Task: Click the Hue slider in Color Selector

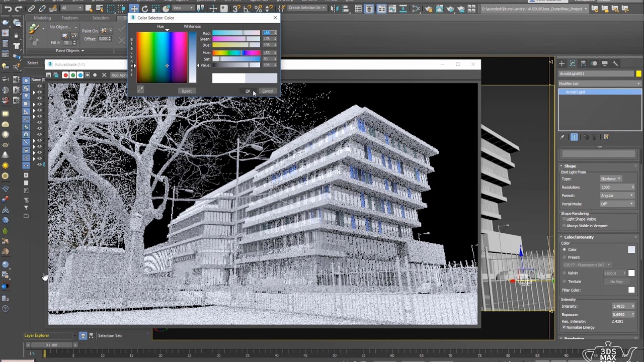Action: pyautogui.click(x=236, y=53)
